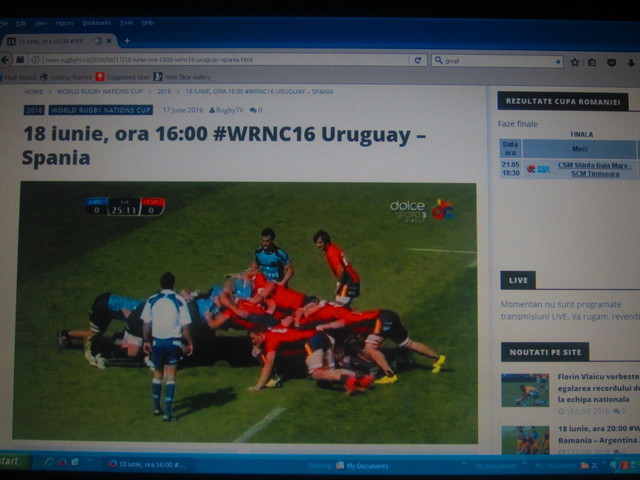Image resolution: width=640 pixels, height=480 pixels.
Task: Open the downloads arrow icon
Action: tap(631, 63)
